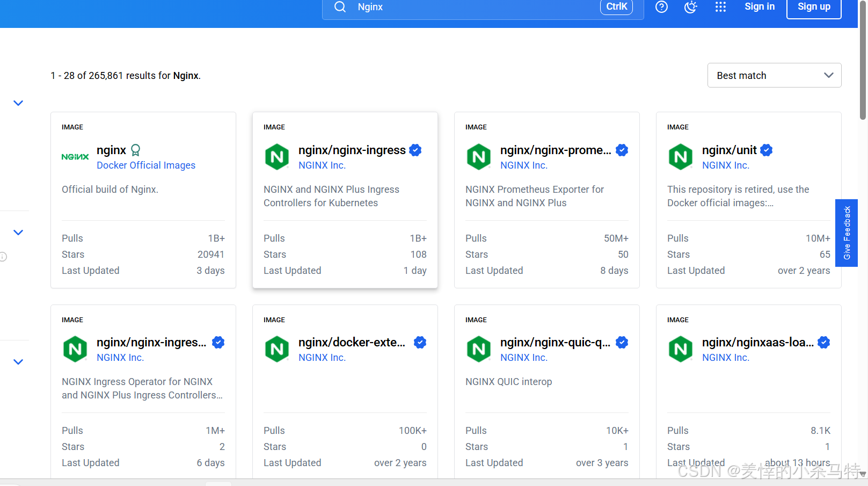868x486 pixels.
Task: Click the N logo on the nginx/nginx-ingress Kubernetes card
Action: coord(277,157)
